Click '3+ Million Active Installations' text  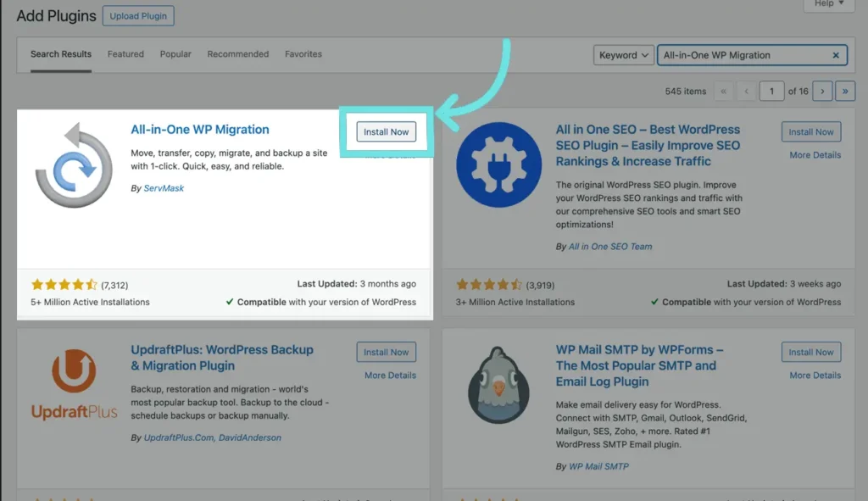pos(515,303)
